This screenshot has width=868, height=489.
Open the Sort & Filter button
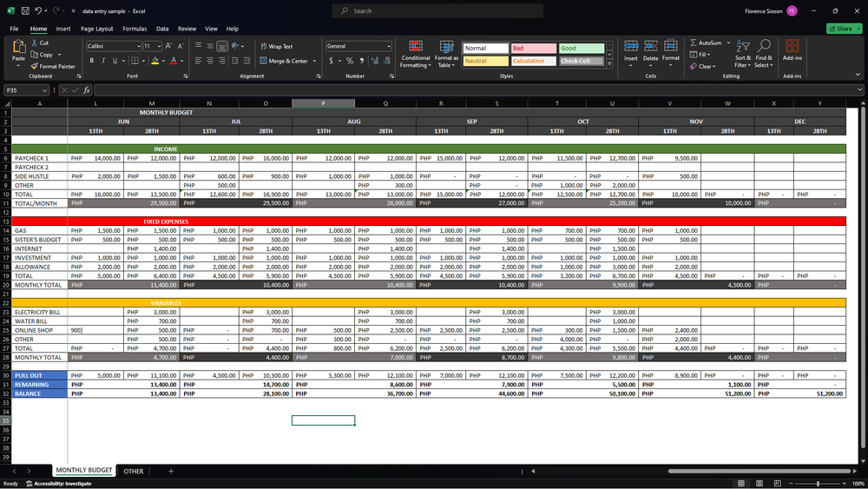click(x=743, y=53)
